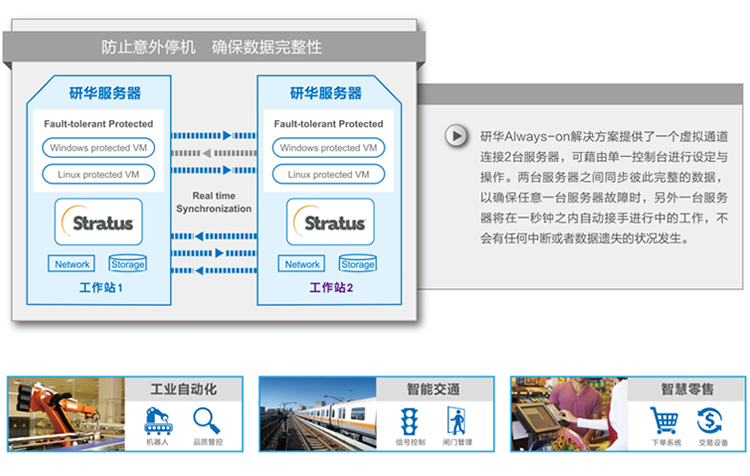750x476 pixels.
Task: Click the Storage cylinder icon in 工作站1
Action: (x=128, y=263)
